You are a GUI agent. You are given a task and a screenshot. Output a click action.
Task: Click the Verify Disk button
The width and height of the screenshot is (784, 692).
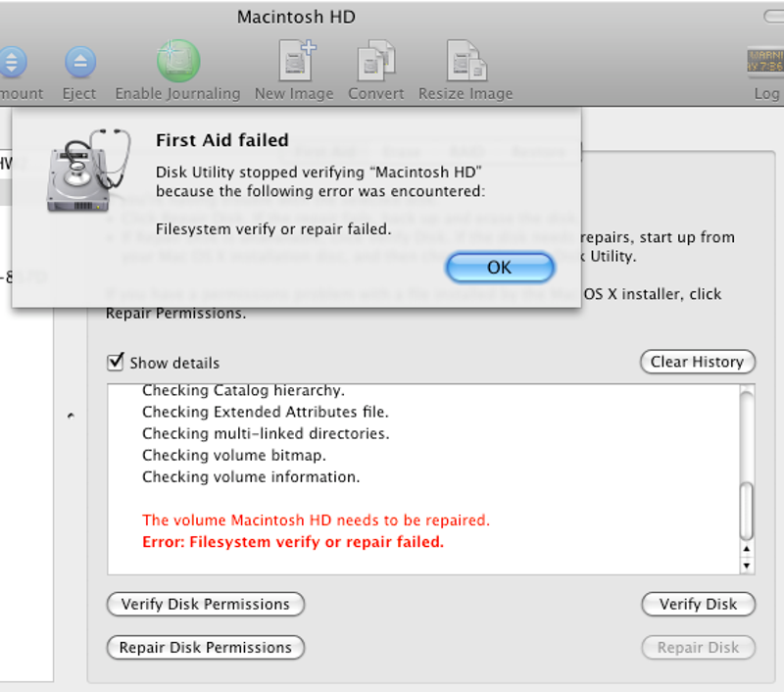pos(698,604)
